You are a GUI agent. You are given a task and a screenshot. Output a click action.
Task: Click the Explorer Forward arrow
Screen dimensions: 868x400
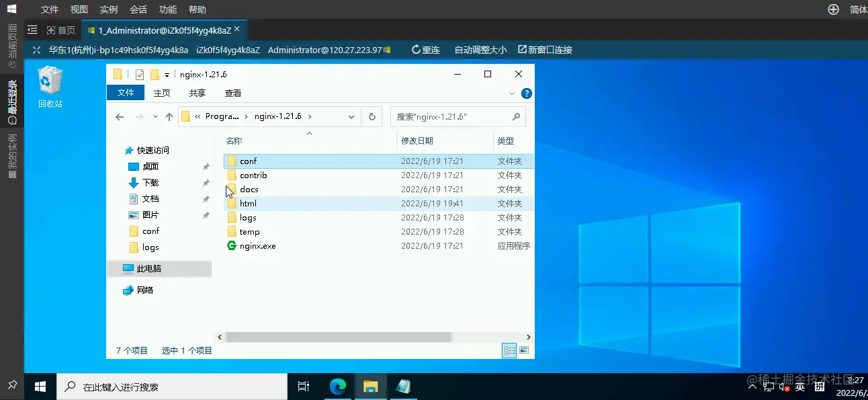tap(140, 117)
